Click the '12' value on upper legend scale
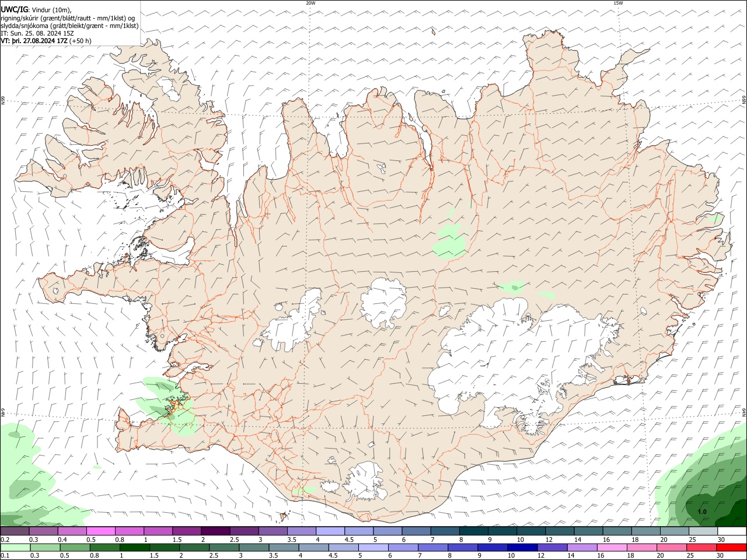 549,540
